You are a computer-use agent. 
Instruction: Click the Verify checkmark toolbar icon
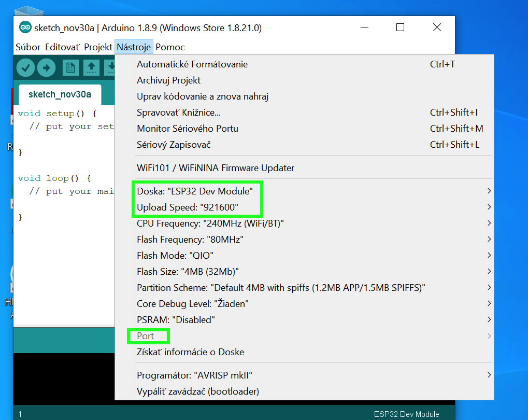pyautogui.click(x=25, y=67)
